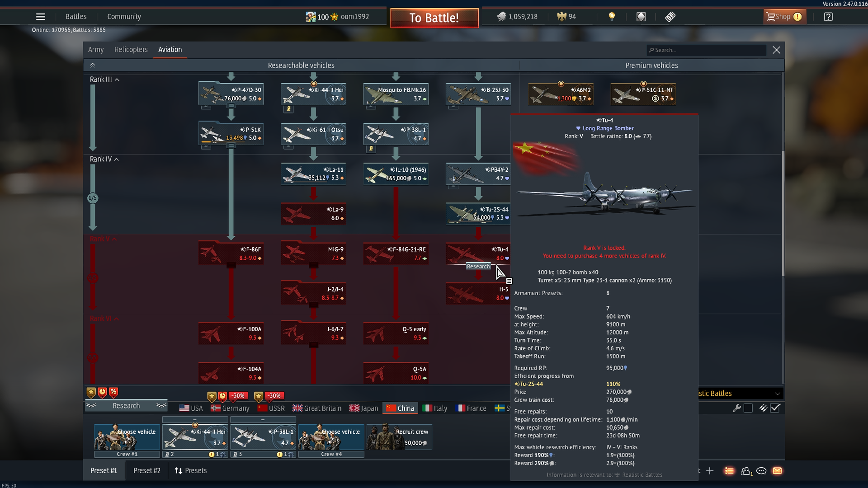
Task: Select the locked J-2/J-4 group card
Action: (x=313, y=293)
